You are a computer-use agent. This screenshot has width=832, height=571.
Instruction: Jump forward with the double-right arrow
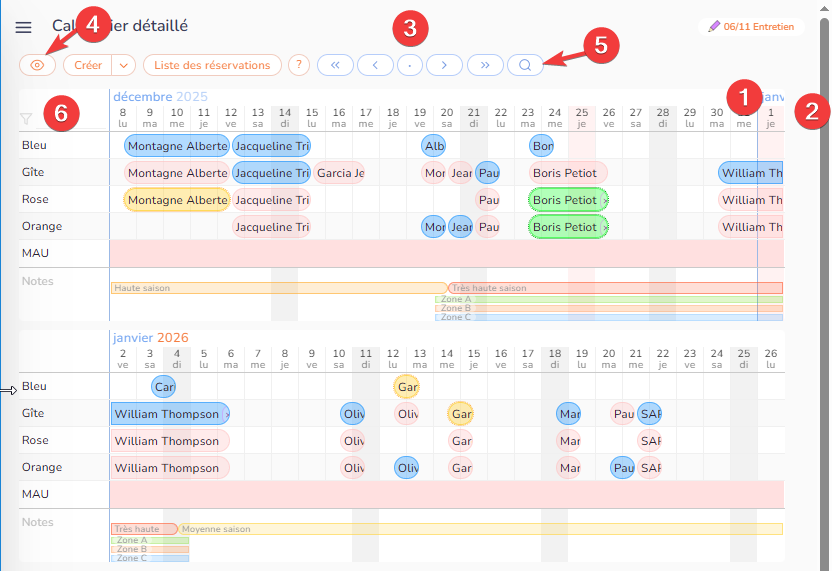(x=485, y=65)
